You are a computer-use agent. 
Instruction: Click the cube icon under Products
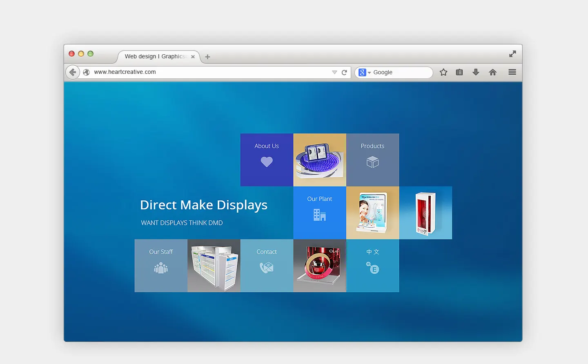tap(372, 162)
